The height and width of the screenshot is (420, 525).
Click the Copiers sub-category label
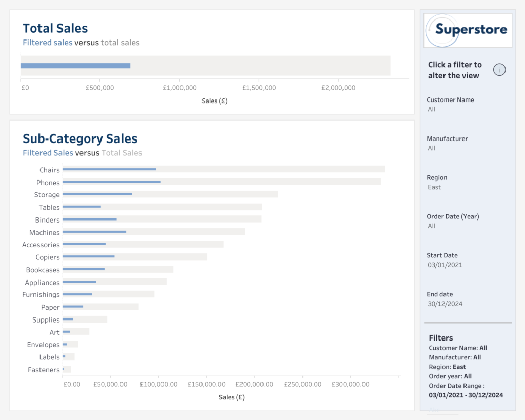click(48, 257)
